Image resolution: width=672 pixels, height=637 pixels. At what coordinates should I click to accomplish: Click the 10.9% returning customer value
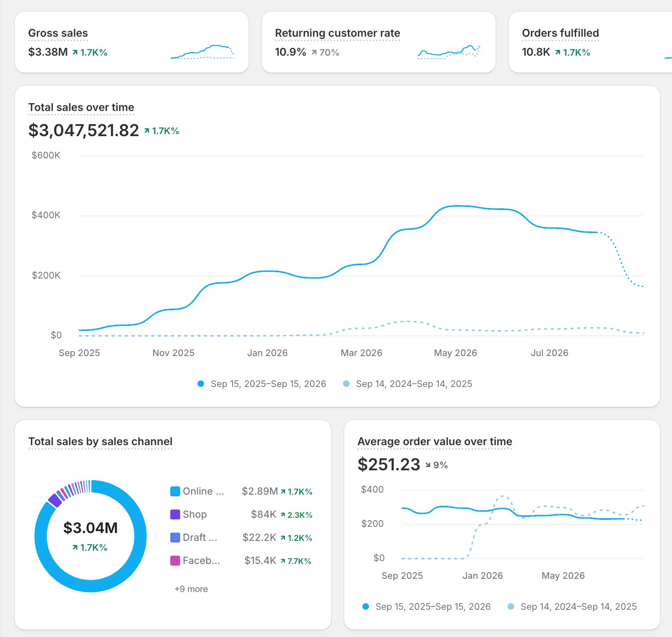point(290,52)
